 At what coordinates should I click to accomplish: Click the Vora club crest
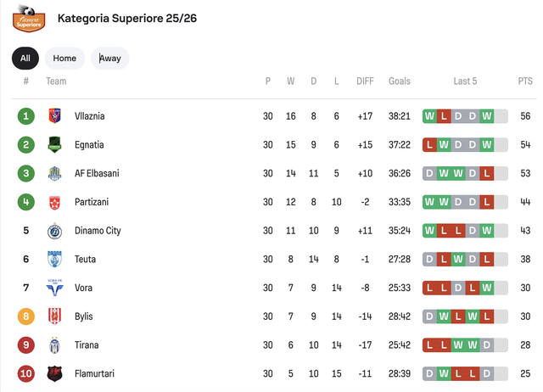[54, 288]
